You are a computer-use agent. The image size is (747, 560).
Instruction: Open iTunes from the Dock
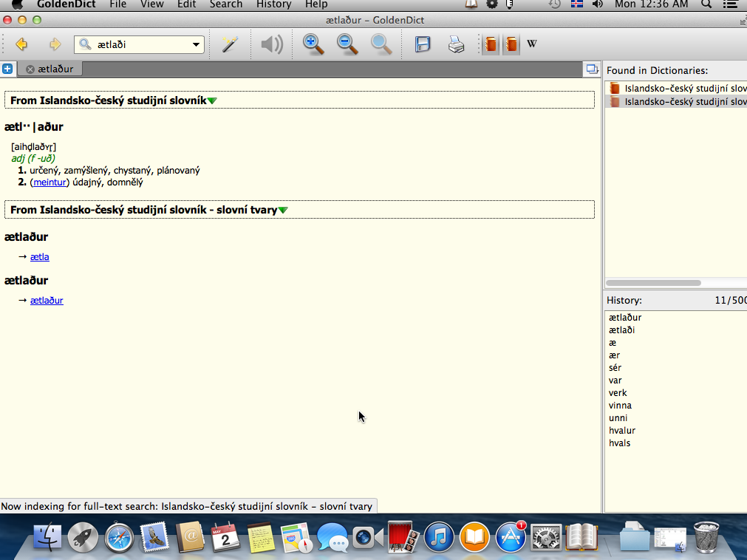[439, 537]
